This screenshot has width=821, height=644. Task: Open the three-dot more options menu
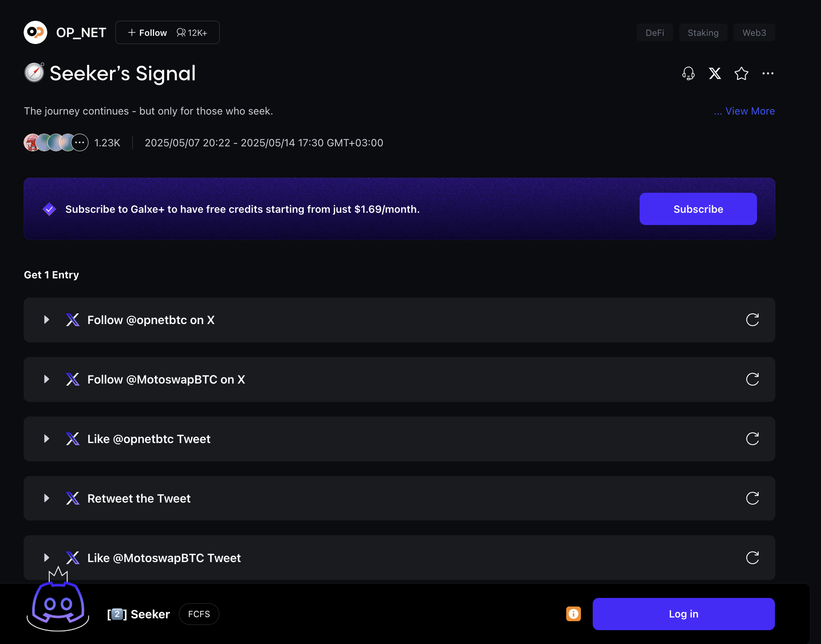click(x=768, y=74)
